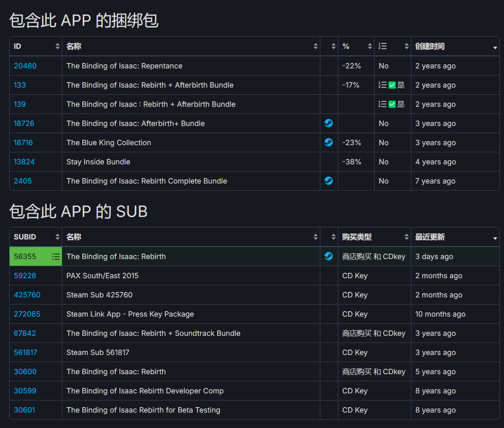Screen dimensions: 504x428
Task: Open bundle ID 18726 link
Action: (24, 123)
